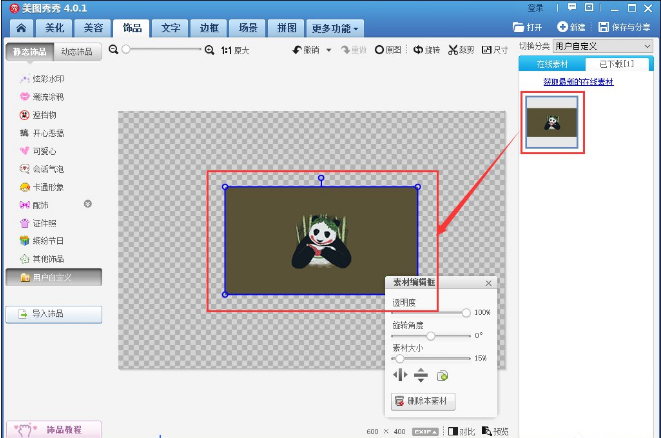Go to the home tab icon
Viewport: 661px width, 438px height.
21,28
